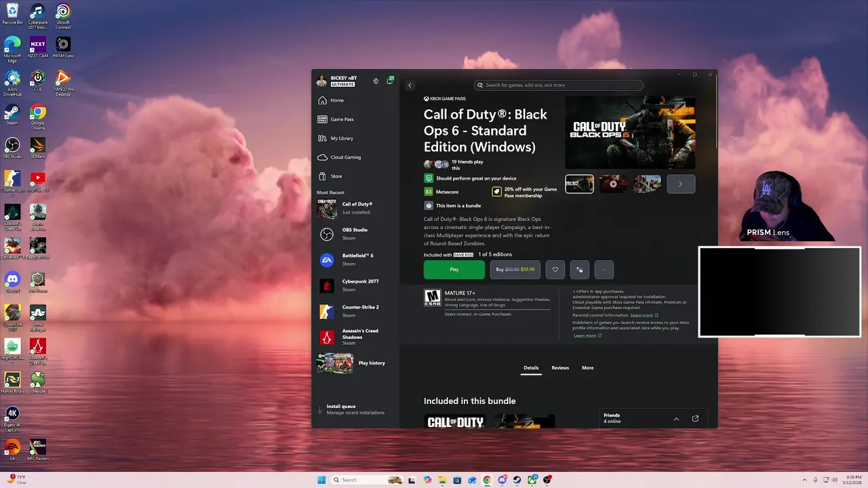This screenshot has height=488, width=868.
Task: Click the printer-like icon beside profile name
Action: pos(376,81)
